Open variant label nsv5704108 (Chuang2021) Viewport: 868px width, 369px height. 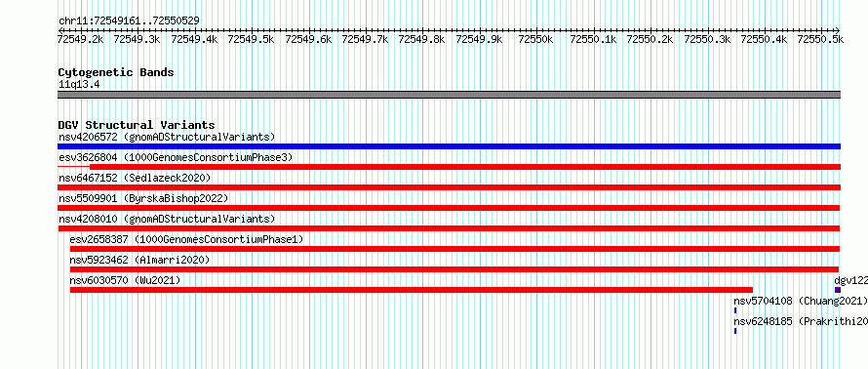click(801, 301)
